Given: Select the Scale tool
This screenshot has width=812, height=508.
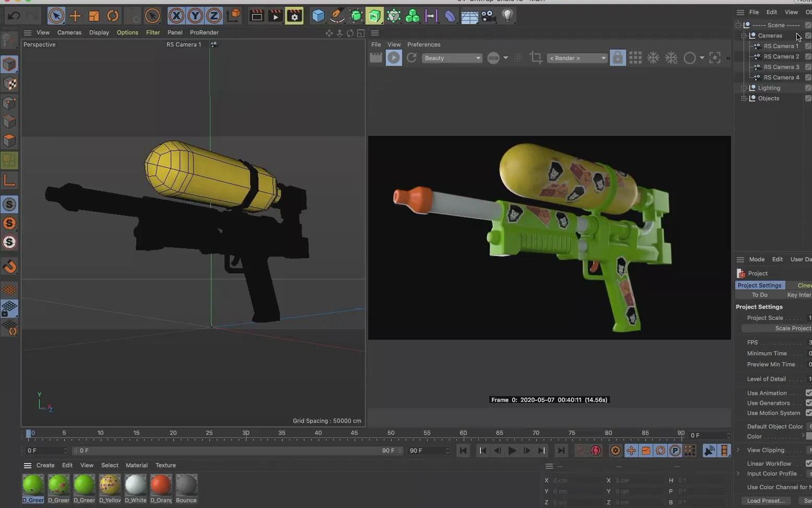Looking at the screenshot, I should (x=94, y=16).
